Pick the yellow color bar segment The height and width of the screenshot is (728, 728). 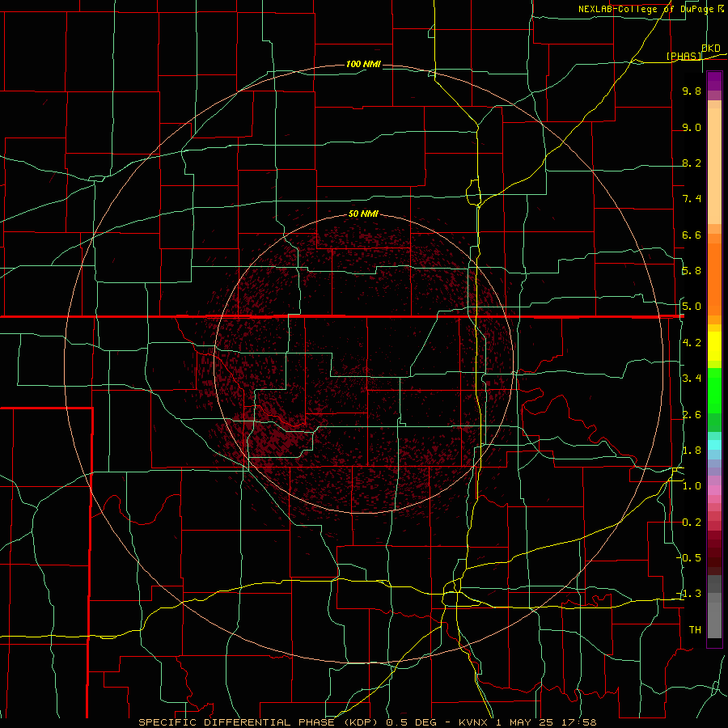point(714,346)
